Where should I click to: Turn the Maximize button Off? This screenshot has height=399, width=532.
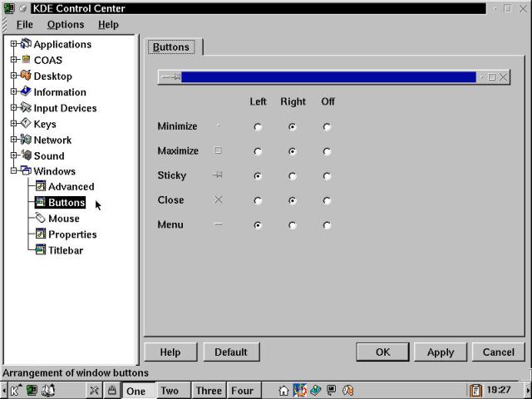point(327,152)
